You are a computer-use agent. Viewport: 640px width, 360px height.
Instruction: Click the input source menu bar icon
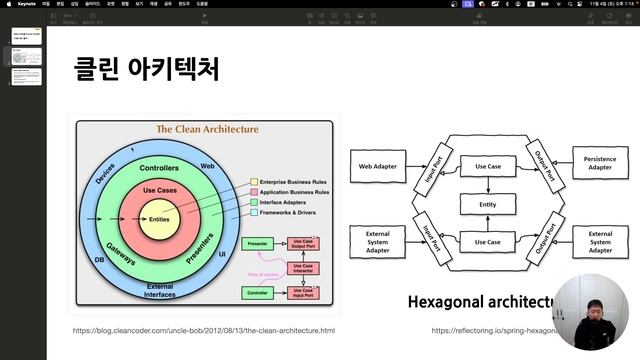531,4
